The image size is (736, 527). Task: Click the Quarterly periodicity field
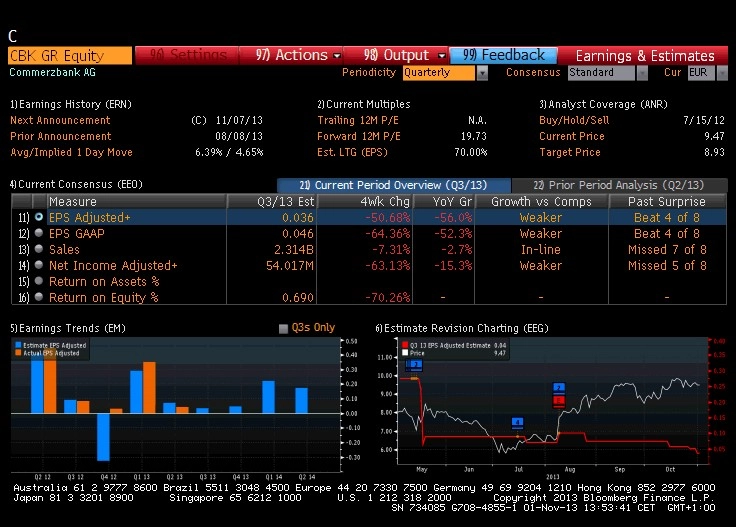[x=438, y=73]
